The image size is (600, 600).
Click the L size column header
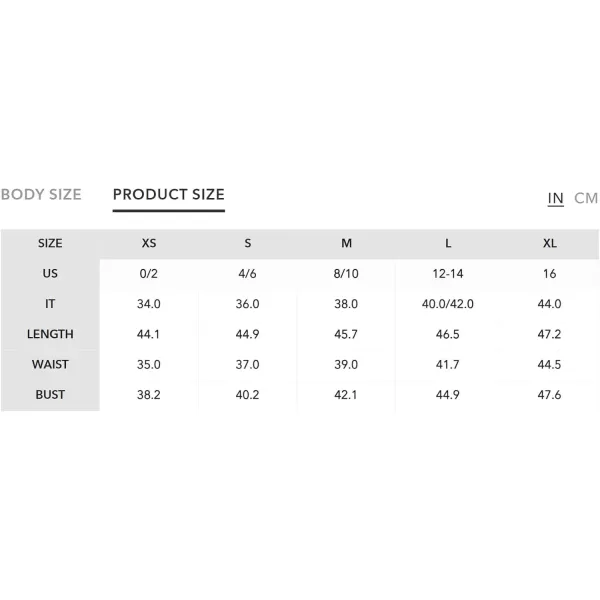tap(448, 243)
